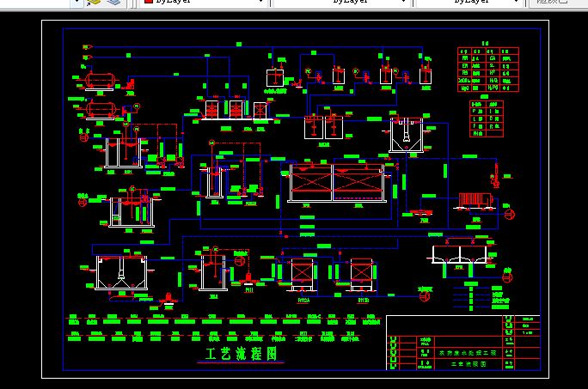This screenshot has width=588, height=389.
Task: Select the red pump at bottom left
Action: [x=168, y=301]
